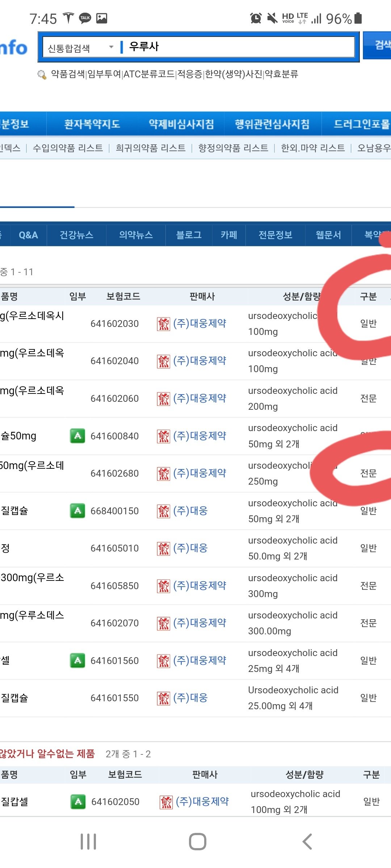
Task: Click the company icon in the 641602680 row
Action: [x=163, y=473]
